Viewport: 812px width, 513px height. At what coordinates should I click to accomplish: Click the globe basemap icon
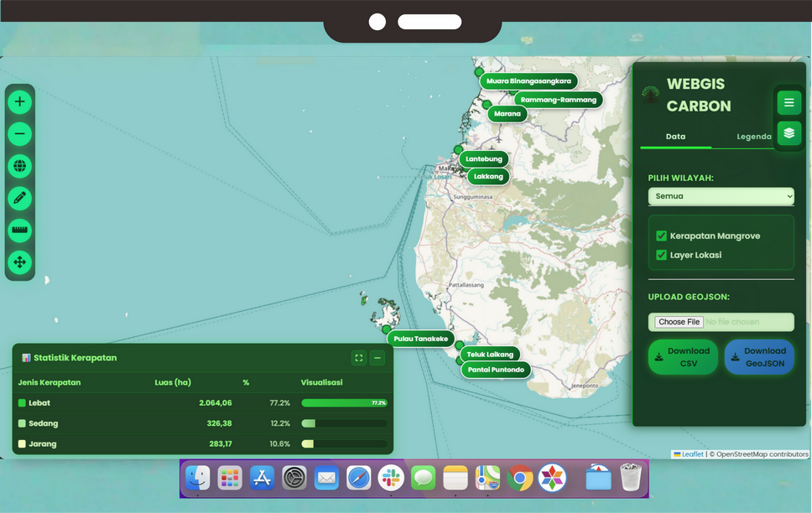coord(20,166)
